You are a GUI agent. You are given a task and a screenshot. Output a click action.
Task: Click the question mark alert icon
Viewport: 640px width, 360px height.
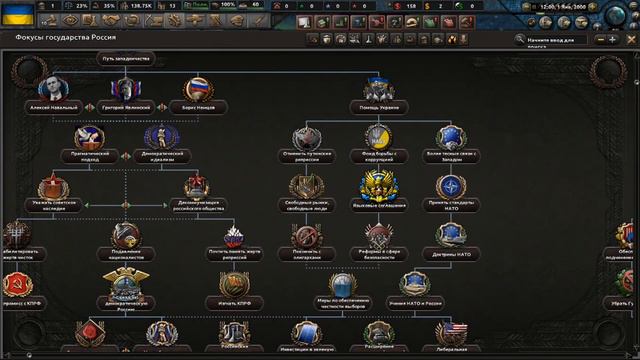[395, 22]
